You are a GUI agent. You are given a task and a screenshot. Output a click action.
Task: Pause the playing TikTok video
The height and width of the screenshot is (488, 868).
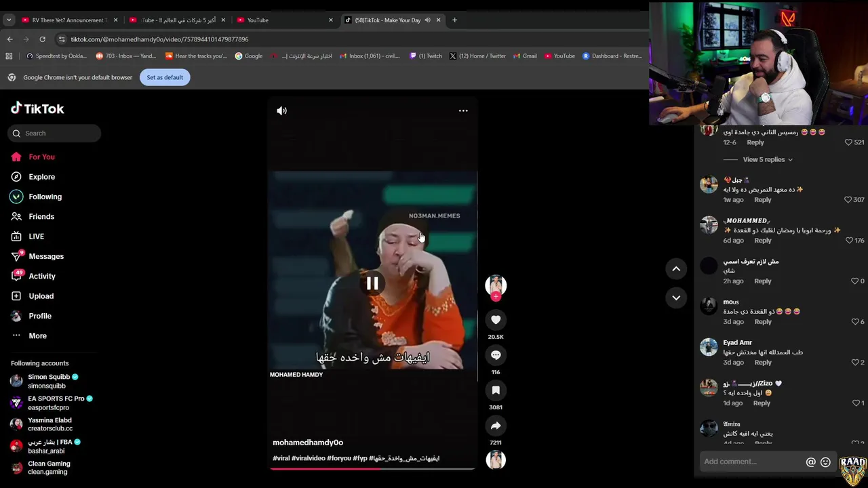coord(372,284)
